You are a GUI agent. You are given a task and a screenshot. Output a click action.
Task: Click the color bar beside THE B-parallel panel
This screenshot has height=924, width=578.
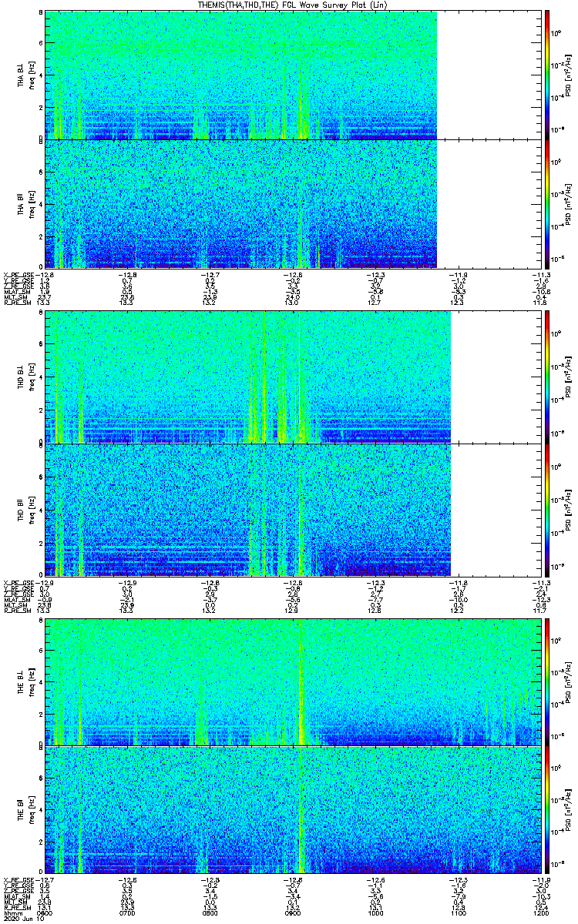pyautogui.click(x=546, y=812)
